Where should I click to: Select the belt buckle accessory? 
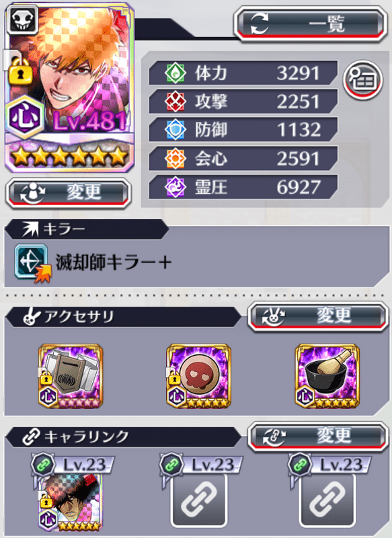[x=71, y=376]
